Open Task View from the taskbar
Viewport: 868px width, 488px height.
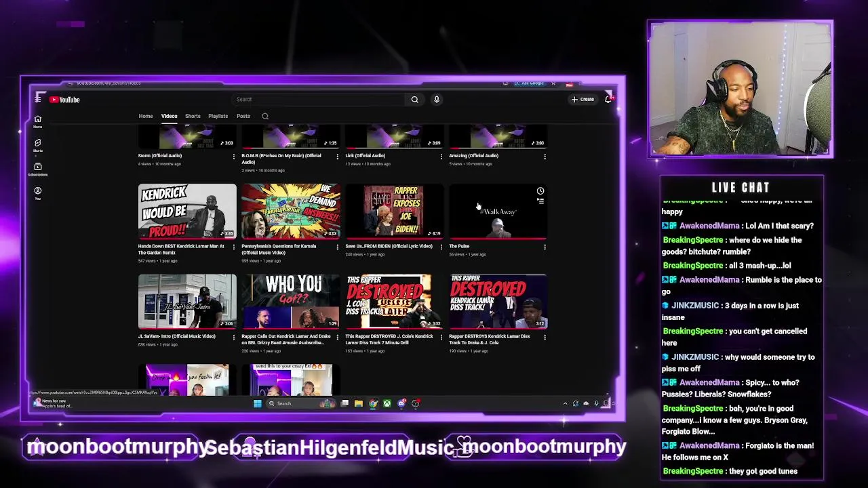pyautogui.click(x=344, y=403)
